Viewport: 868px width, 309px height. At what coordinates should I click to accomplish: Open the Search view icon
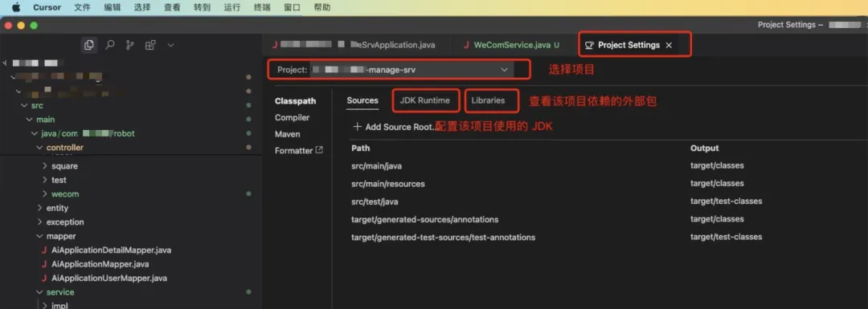109,45
